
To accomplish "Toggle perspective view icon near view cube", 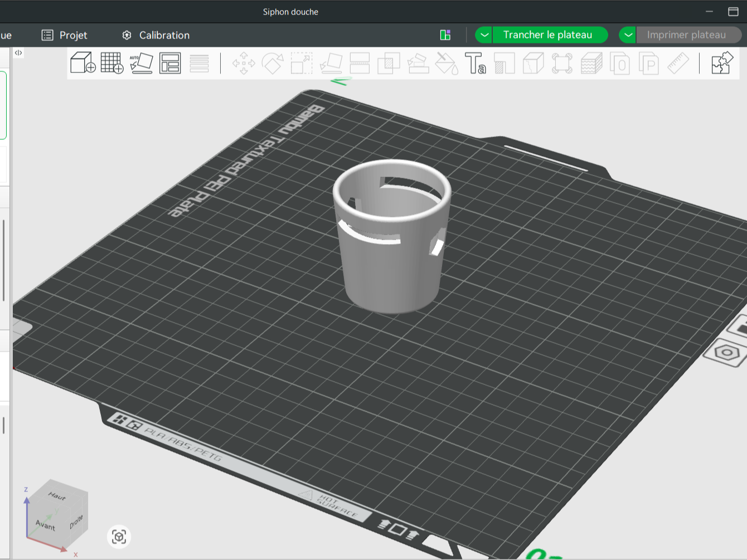I will [119, 537].
